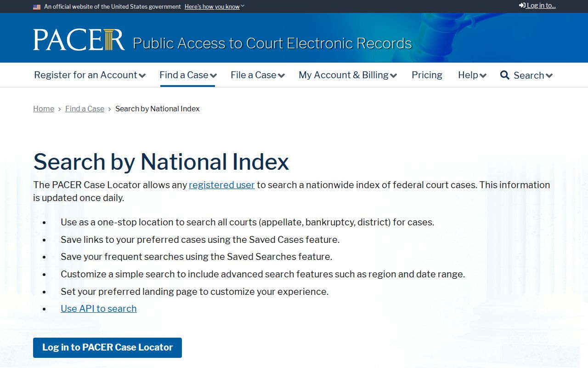The image size is (588, 368).
Task: Click Log in to PACER Case Locator
Action: click(x=107, y=348)
